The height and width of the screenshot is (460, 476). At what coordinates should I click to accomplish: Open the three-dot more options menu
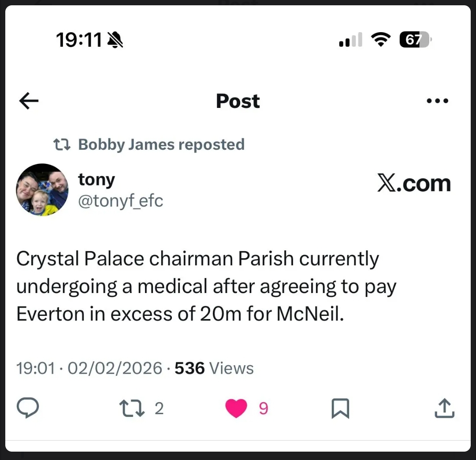click(x=438, y=101)
